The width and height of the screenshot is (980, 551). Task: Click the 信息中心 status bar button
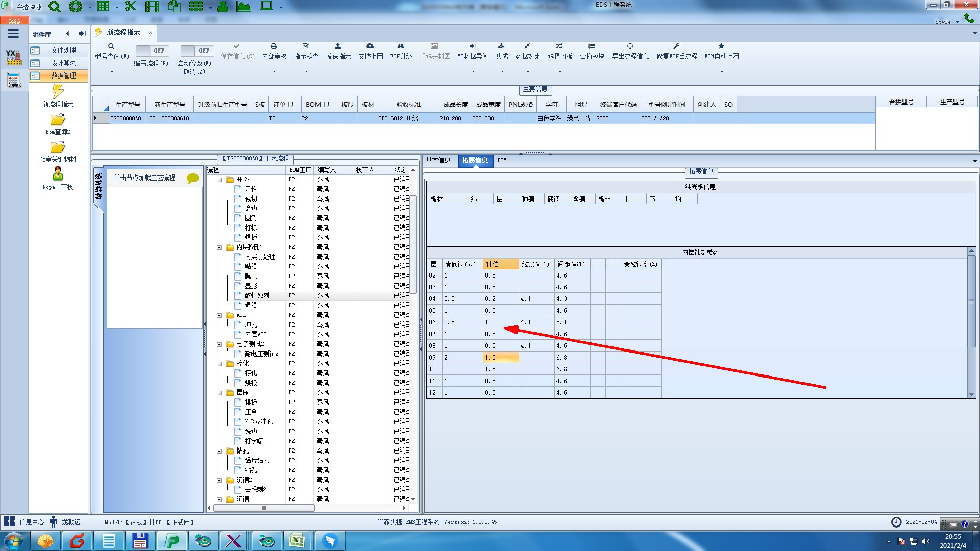[x=24, y=522]
